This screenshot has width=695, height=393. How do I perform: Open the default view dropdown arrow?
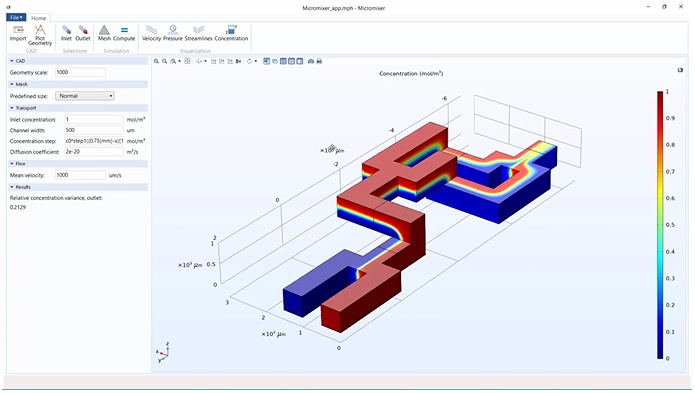pos(205,61)
